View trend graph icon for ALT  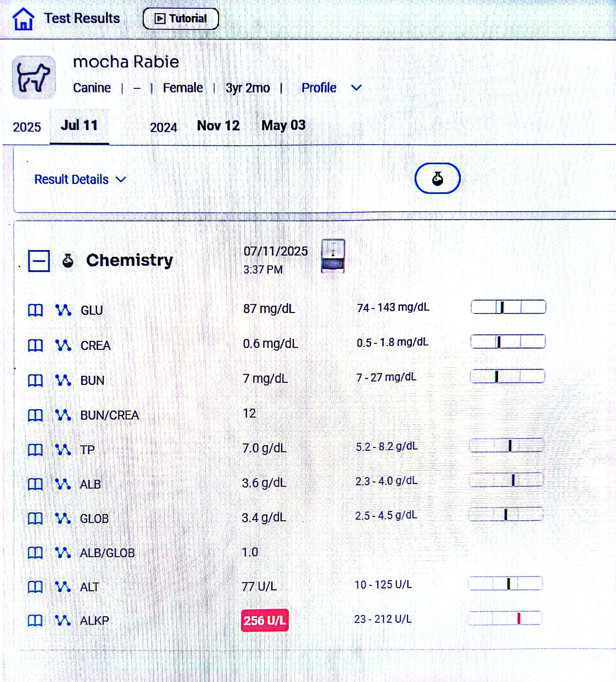tap(63, 586)
